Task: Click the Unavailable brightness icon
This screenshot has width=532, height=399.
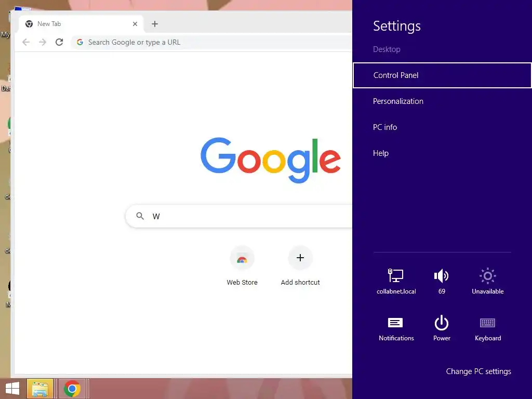Action: (487, 276)
